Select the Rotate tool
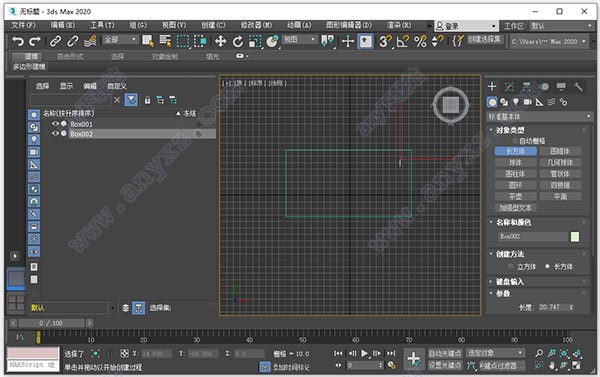Viewport: 600px width, 377px height. pos(238,41)
